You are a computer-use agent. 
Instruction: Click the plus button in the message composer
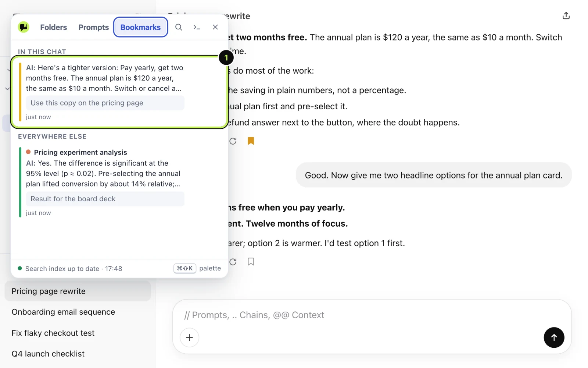(x=190, y=337)
